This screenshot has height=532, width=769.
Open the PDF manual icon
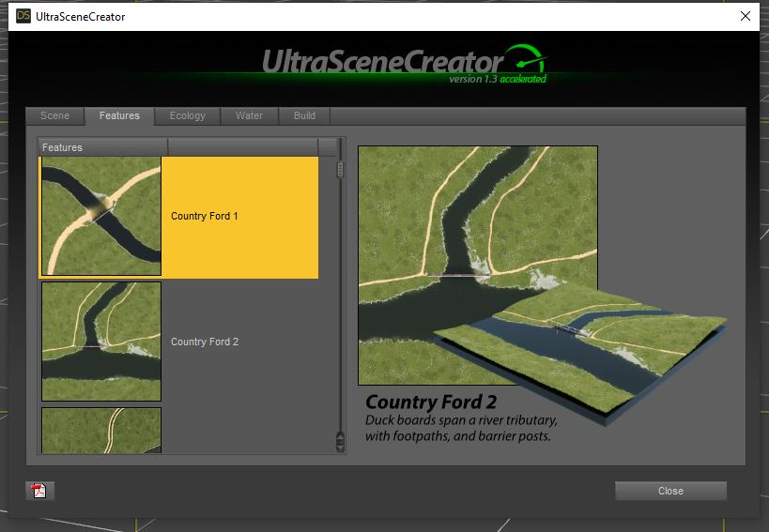tap(39, 491)
